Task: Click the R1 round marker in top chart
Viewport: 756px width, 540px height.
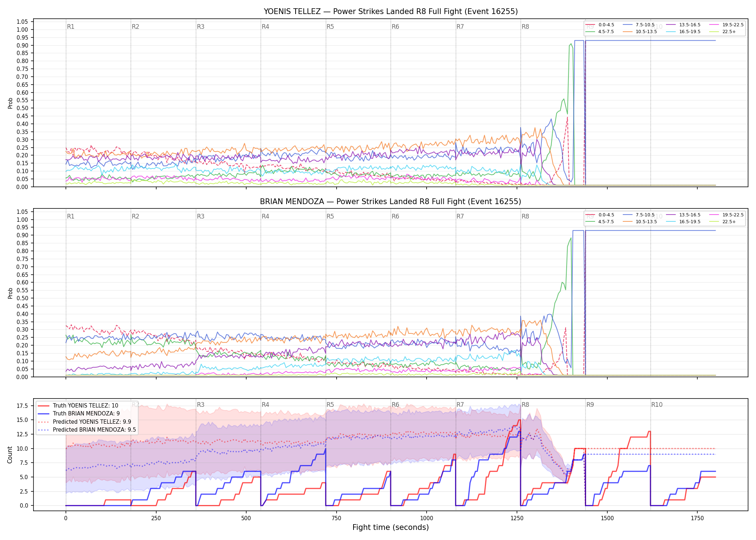Action: coord(71,27)
